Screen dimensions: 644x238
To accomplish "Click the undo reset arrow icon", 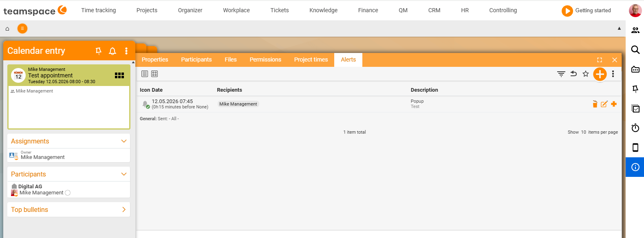I will click(573, 74).
